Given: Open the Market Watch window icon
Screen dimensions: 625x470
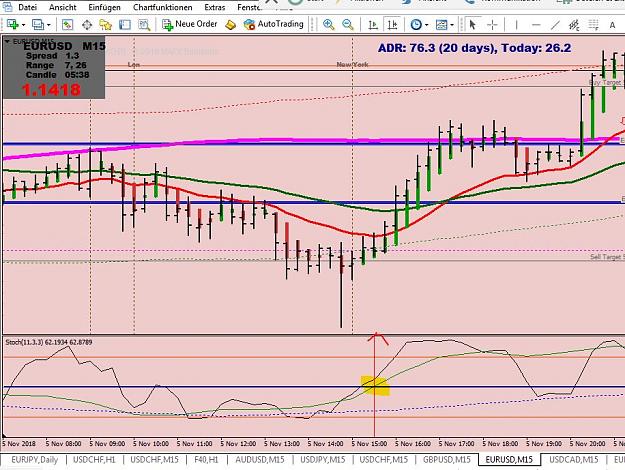Looking at the screenshot, I should tap(67, 25).
